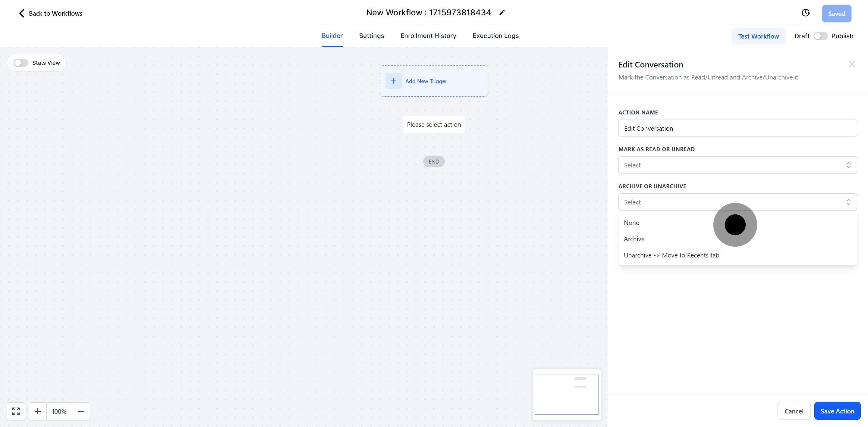This screenshot has width=868, height=427.
Task: Open the version history clock icon
Action: point(805,13)
